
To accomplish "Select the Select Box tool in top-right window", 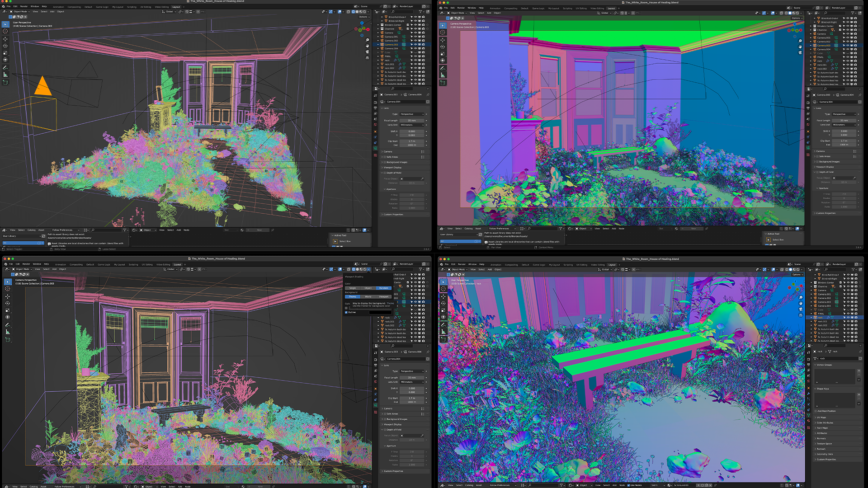I will point(443,26).
